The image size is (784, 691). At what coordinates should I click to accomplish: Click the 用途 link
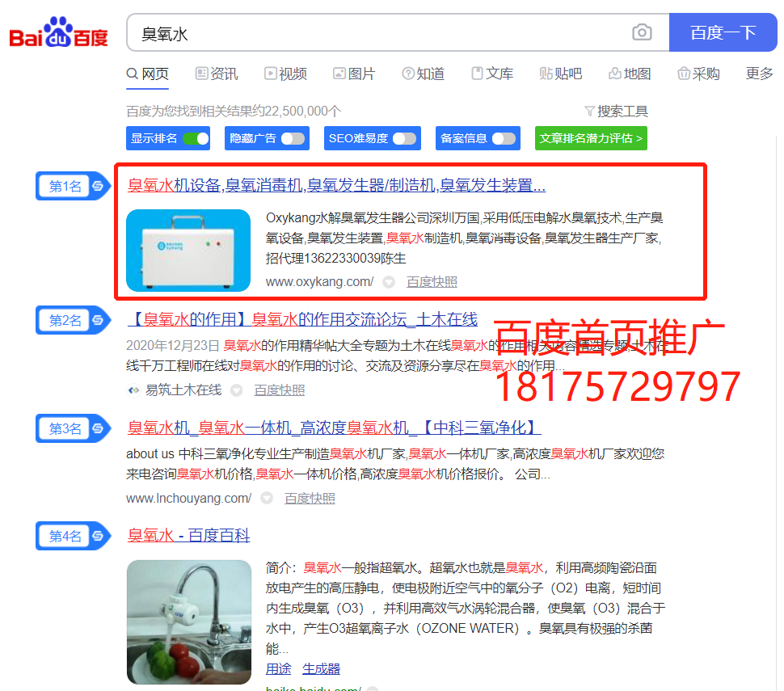(279, 669)
